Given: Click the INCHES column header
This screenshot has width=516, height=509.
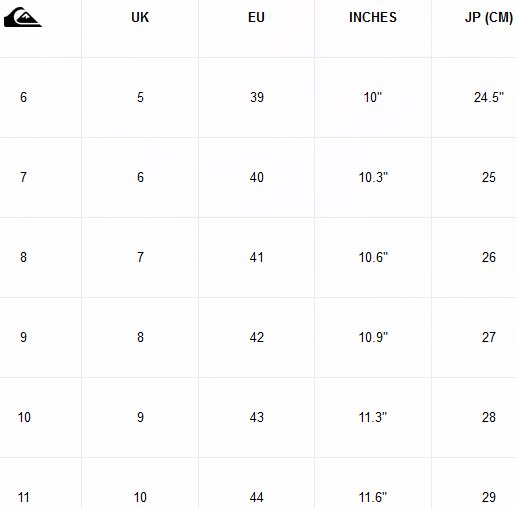Looking at the screenshot, I should pyautogui.click(x=373, y=17).
